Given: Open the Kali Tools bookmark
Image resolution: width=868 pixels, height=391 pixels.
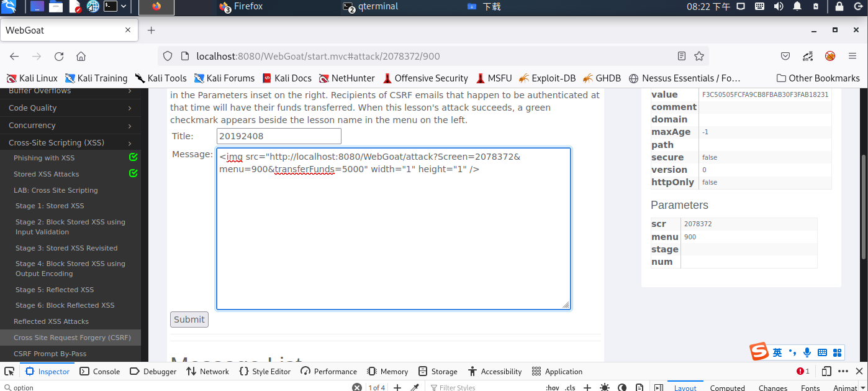Looking at the screenshot, I should (160, 78).
